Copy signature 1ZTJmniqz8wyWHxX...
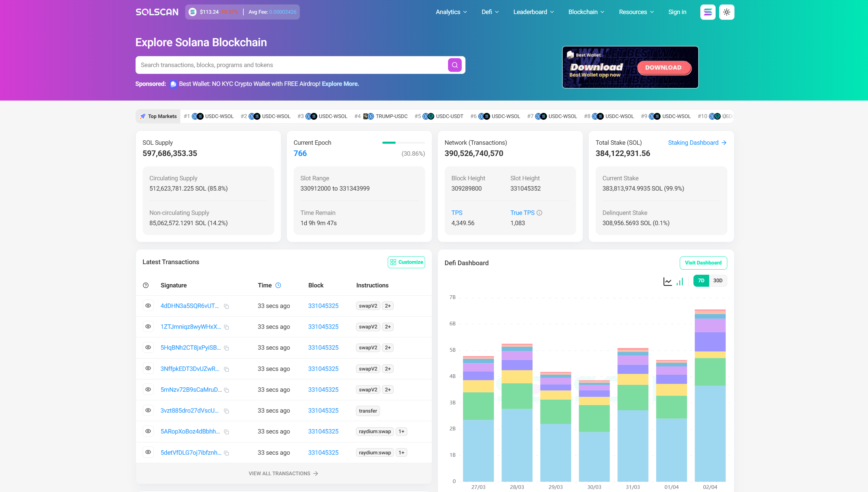The height and width of the screenshot is (492, 868). pos(226,327)
